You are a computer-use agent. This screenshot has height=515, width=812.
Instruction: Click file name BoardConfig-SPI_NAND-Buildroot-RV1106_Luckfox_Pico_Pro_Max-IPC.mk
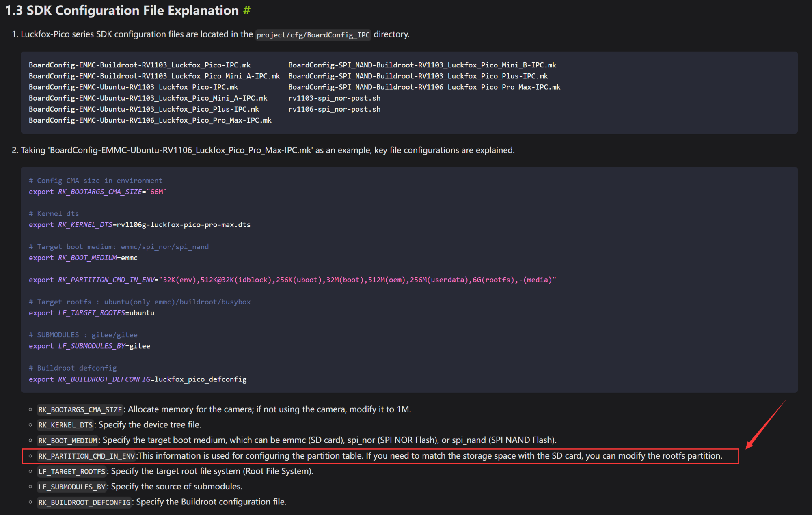424,87
